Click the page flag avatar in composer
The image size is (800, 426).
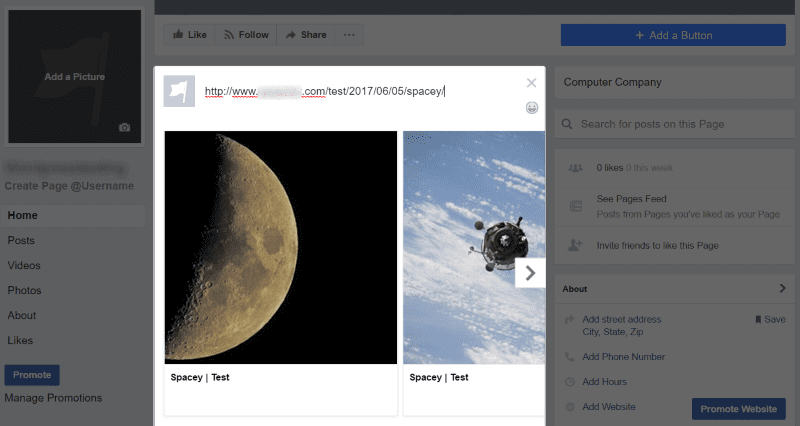coord(179,91)
